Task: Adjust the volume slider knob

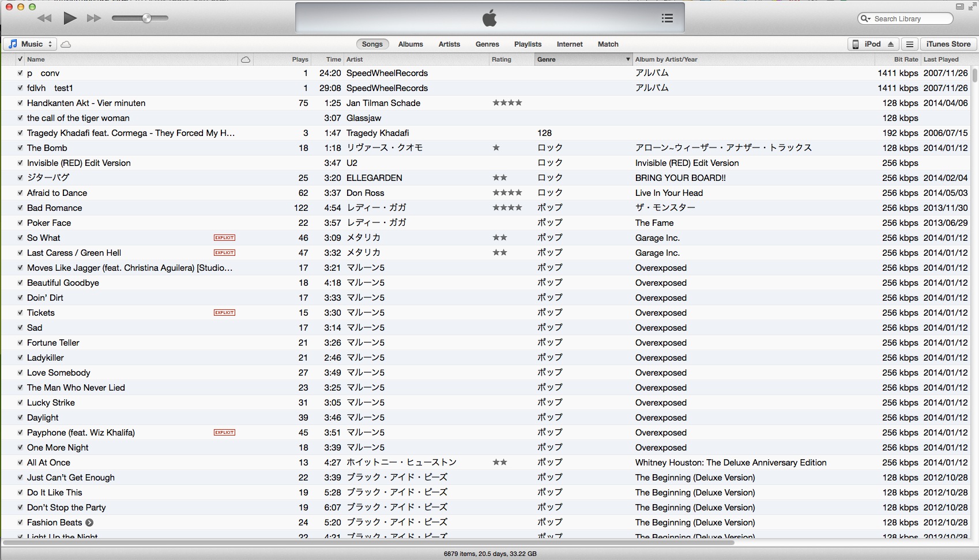Action: click(x=146, y=18)
